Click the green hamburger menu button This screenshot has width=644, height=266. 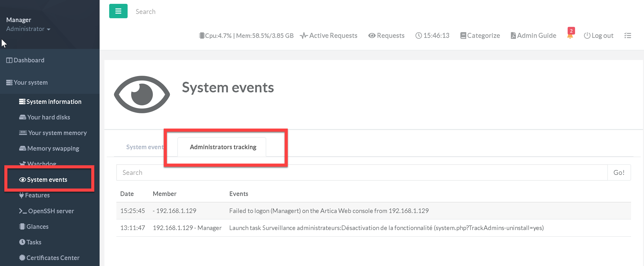[118, 11]
